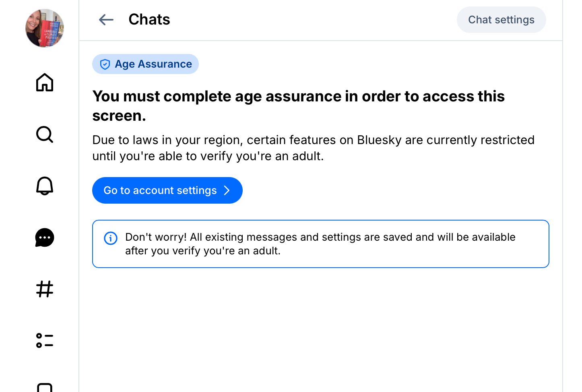Open the profile avatar photo
The width and height of the screenshot is (582, 392).
tap(45, 28)
